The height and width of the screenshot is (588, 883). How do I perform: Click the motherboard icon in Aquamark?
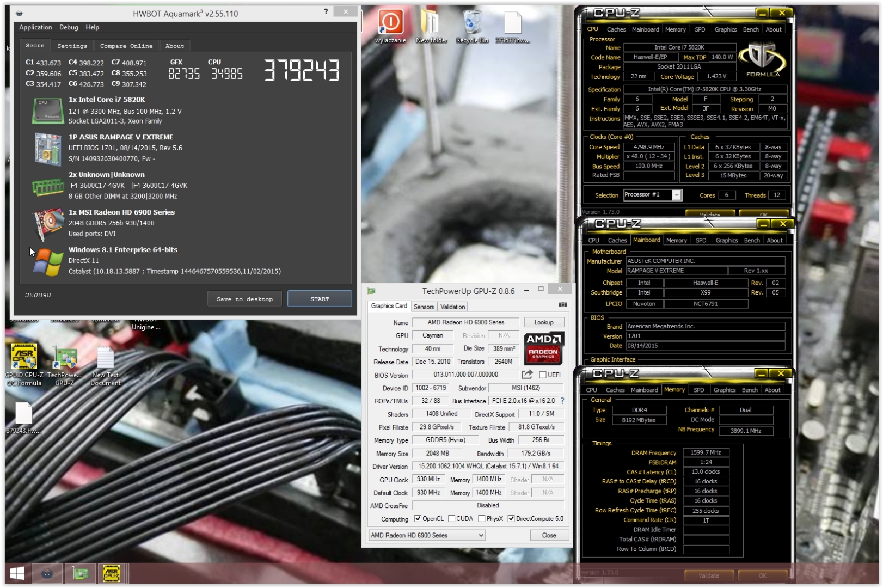point(47,148)
